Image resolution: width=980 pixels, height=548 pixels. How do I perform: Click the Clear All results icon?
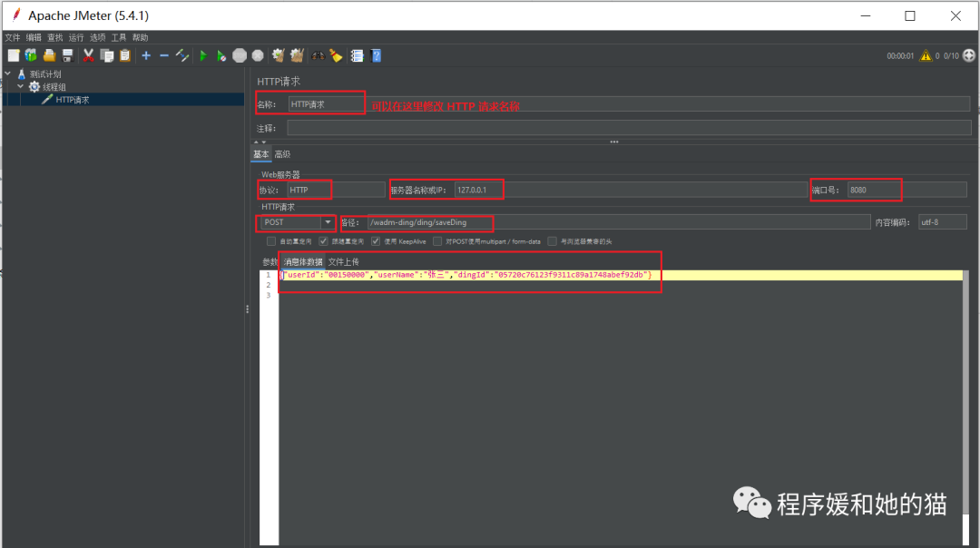[x=297, y=55]
